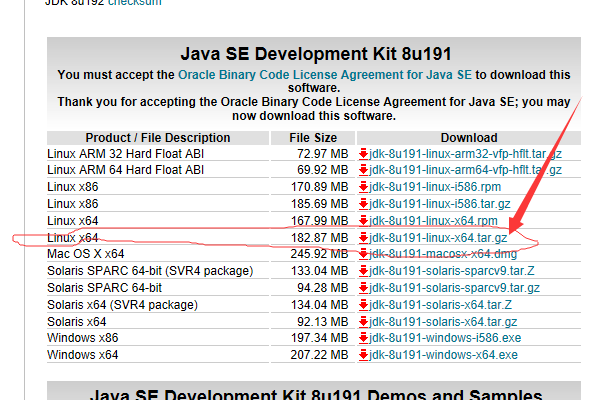Image resolution: width=601 pixels, height=400 pixels.
Task: Download jdk-8u191-solaris-sparcv9.tar.gz
Action: click(x=454, y=288)
